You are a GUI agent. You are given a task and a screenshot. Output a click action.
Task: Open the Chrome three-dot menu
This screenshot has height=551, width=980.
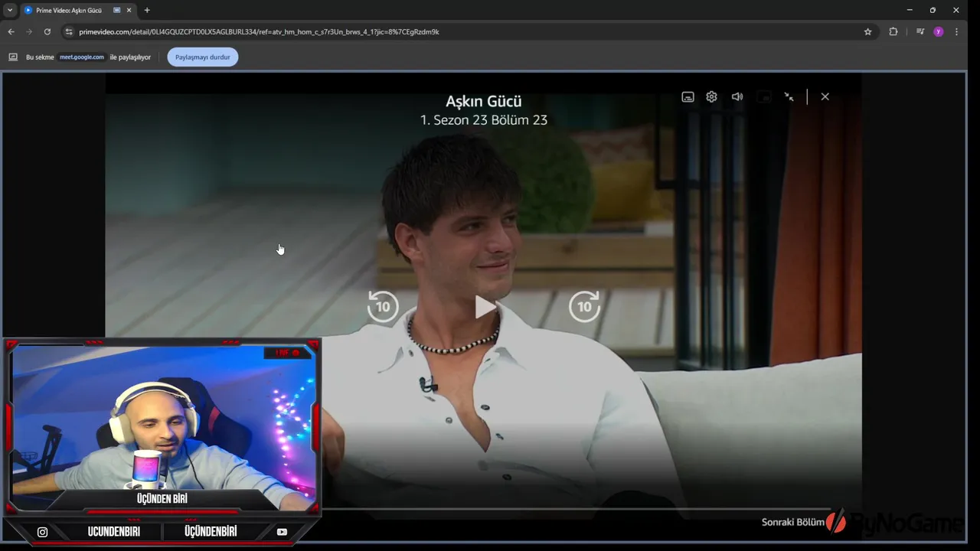956,31
